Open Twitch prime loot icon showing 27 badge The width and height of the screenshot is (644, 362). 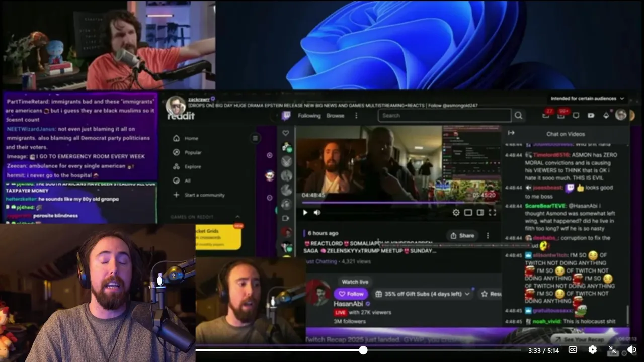[x=546, y=115]
